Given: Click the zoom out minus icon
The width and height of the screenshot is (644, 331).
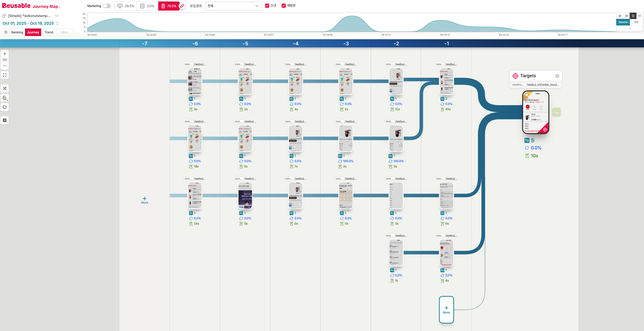Looking at the screenshot, I should [5, 66].
